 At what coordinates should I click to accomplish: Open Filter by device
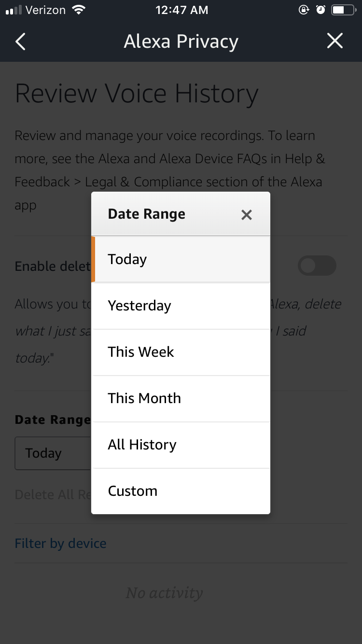(x=60, y=543)
